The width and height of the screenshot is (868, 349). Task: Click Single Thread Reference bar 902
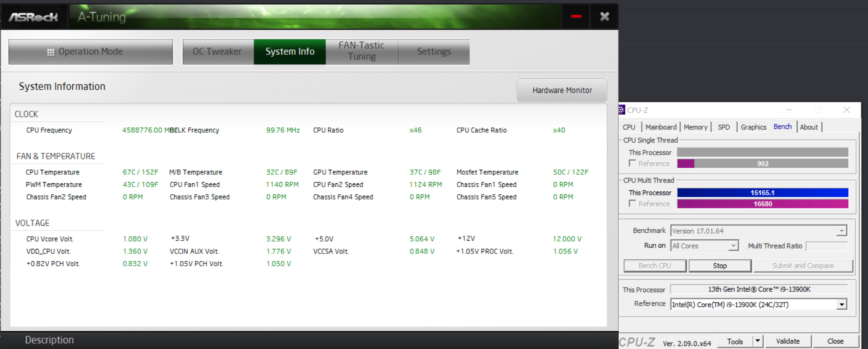762,164
